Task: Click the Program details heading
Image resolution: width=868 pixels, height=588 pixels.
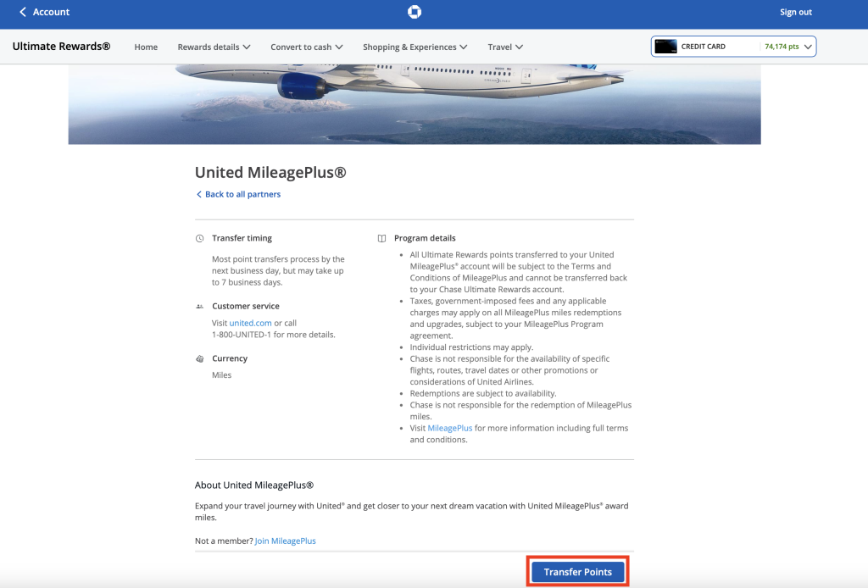Action: 425,238
